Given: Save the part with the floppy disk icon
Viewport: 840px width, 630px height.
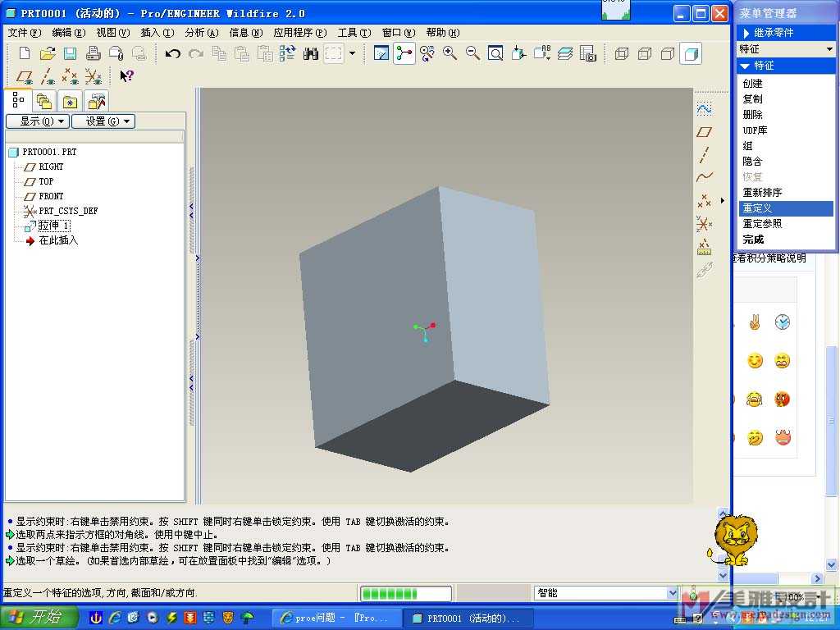Looking at the screenshot, I should coord(71,54).
